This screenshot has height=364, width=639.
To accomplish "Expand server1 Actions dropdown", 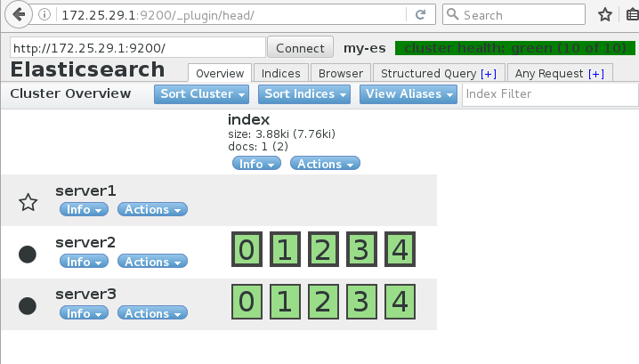I will pos(152,209).
